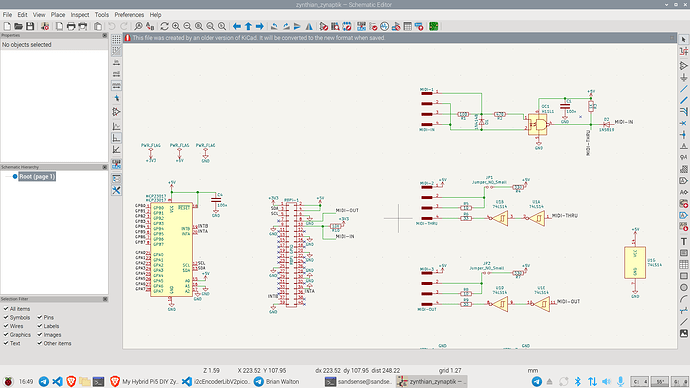Open the Symbol Fields Table
Viewport: 690px width, 388px height.
point(407,26)
